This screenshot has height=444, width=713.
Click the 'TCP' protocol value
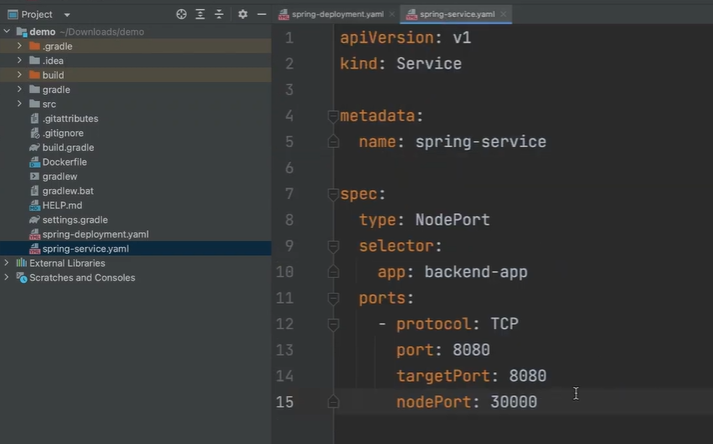coord(504,324)
